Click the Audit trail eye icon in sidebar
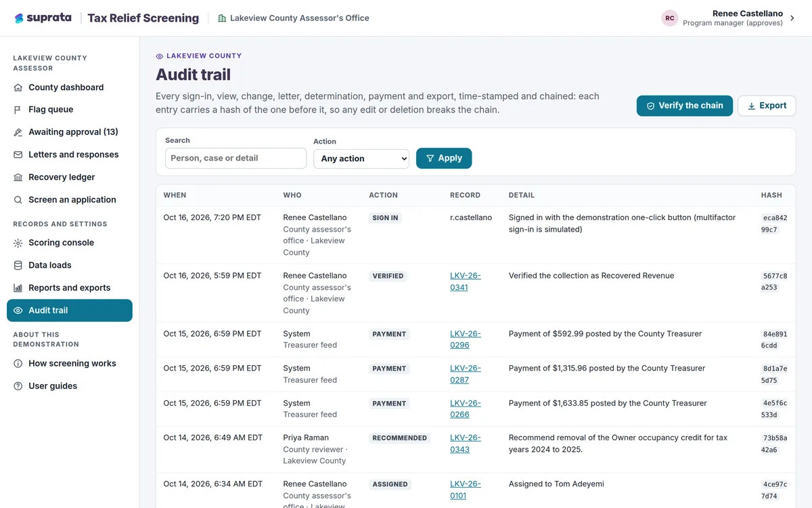 [18, 310]
